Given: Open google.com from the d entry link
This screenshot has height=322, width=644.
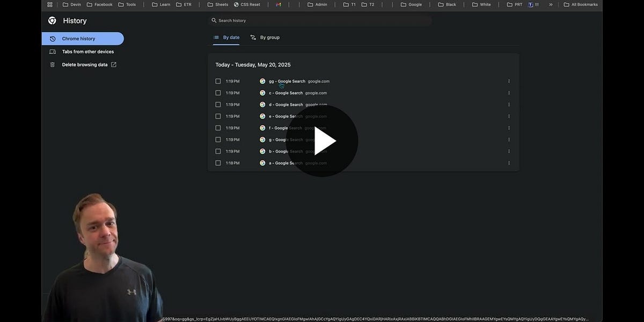Looking at the screenshot, I should coord(316,104).
